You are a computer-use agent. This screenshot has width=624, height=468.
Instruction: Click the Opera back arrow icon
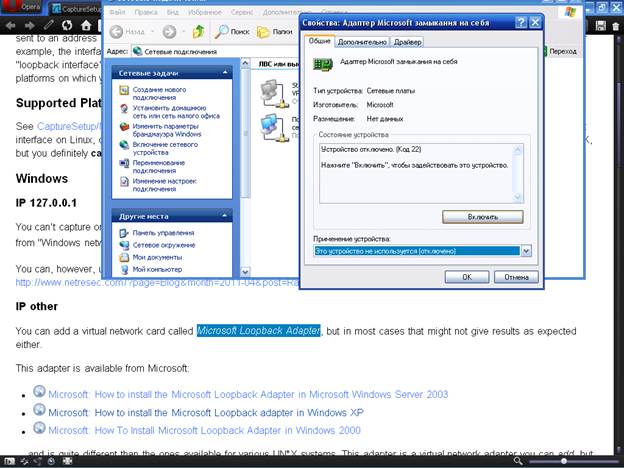10,26
